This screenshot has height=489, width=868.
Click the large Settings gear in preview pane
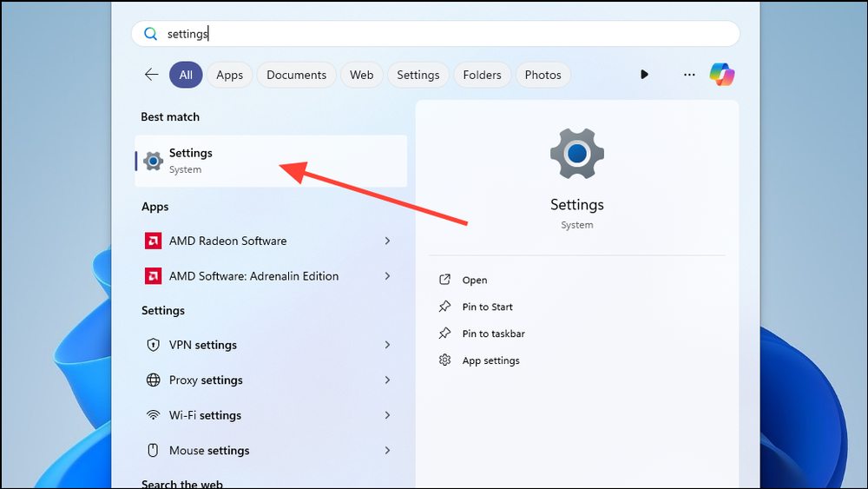point(577,154)
